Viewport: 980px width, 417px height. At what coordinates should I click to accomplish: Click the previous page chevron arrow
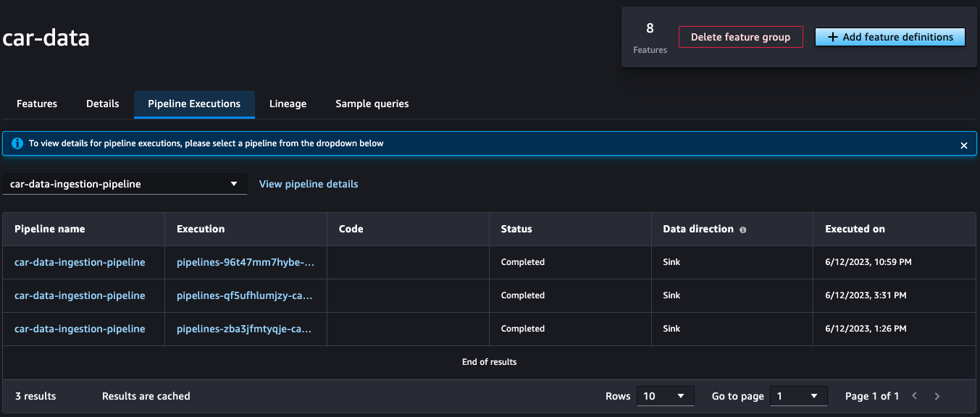coord(914,396)
